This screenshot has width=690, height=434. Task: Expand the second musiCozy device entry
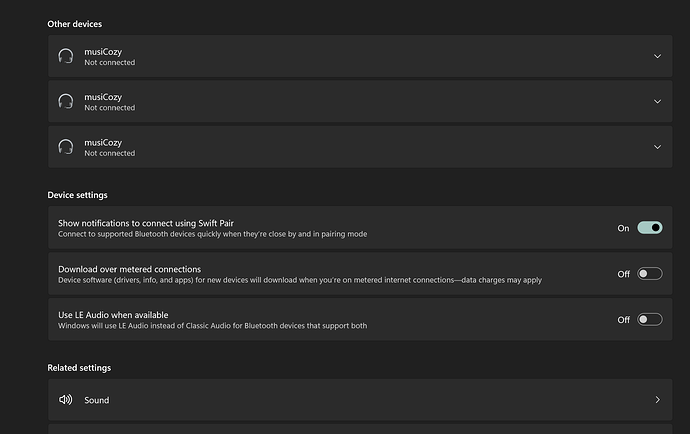click(x=657, y=101)
